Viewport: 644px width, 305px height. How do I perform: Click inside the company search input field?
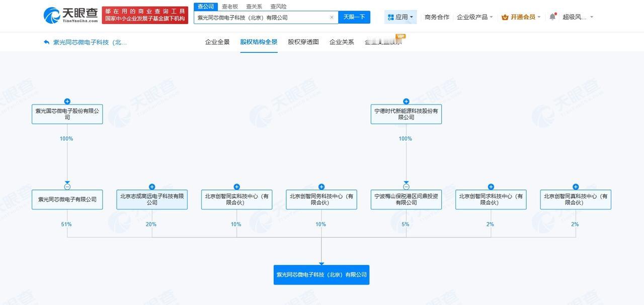[262, 17]
